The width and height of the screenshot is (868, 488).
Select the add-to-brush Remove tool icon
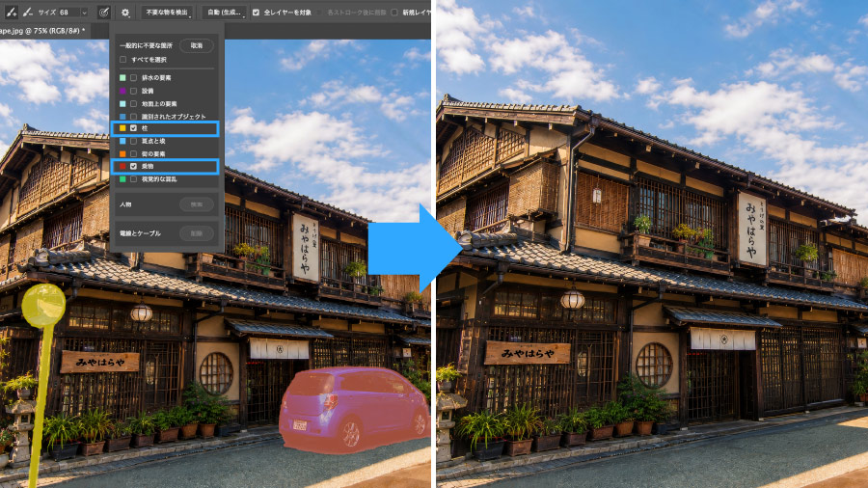(11, 12)
